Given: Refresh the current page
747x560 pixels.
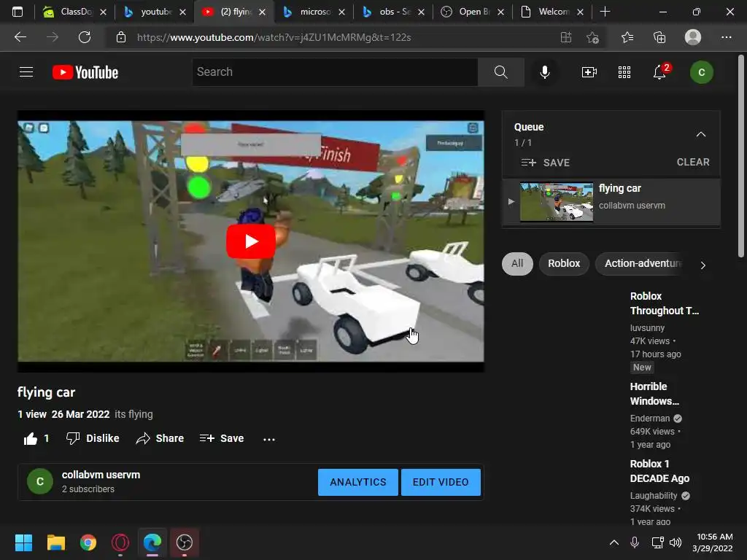Looking at the screenshot, I should pyautogui.click(x=85, y=37).
